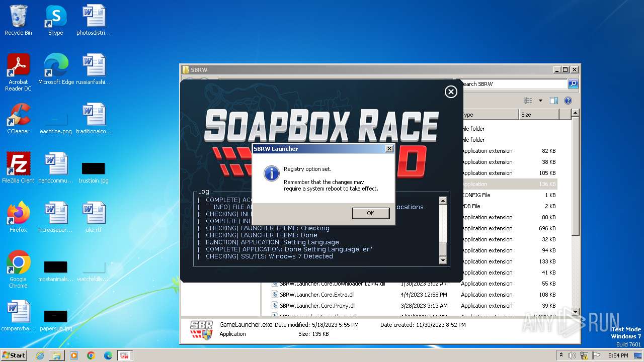Select watchskills desktop file
Viewport: 644px width, 362px height.
94,270
